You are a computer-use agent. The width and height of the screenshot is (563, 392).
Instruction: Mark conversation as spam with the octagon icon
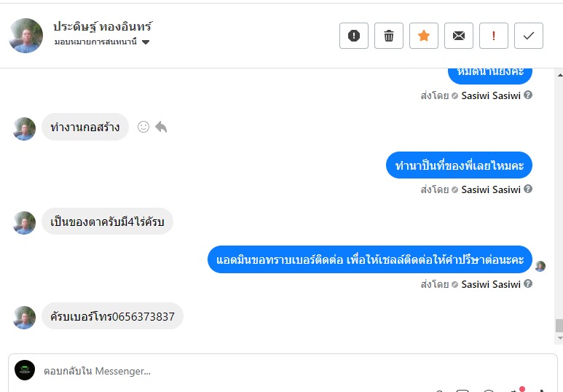point(354,36)
